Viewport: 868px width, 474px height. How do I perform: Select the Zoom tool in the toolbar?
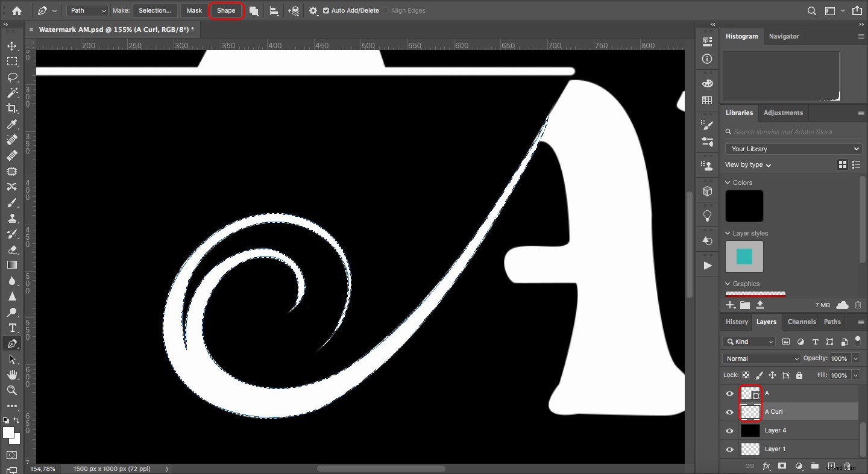(12, 390)
